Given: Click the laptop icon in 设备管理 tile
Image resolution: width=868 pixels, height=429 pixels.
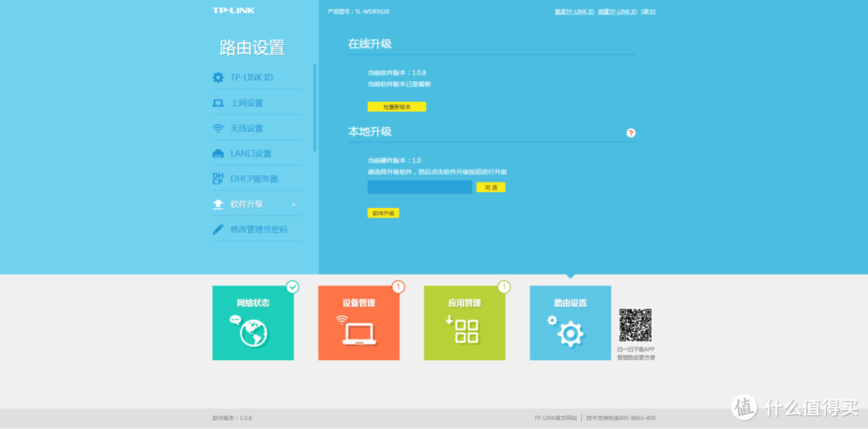Looking at the screenshot, I should click(358, 333).
